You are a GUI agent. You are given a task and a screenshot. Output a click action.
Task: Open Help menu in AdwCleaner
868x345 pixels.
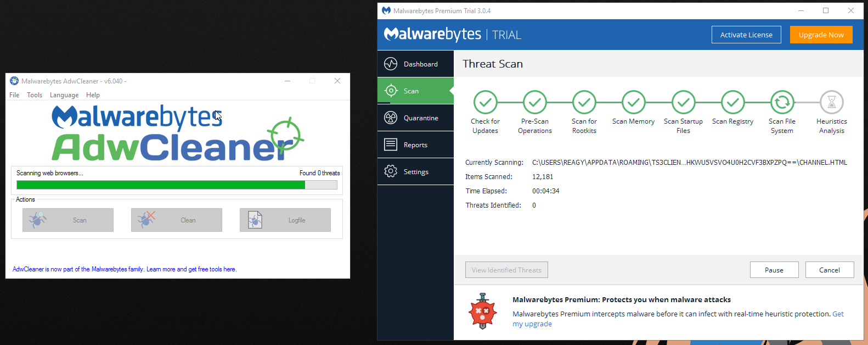(x=93, y=95)
